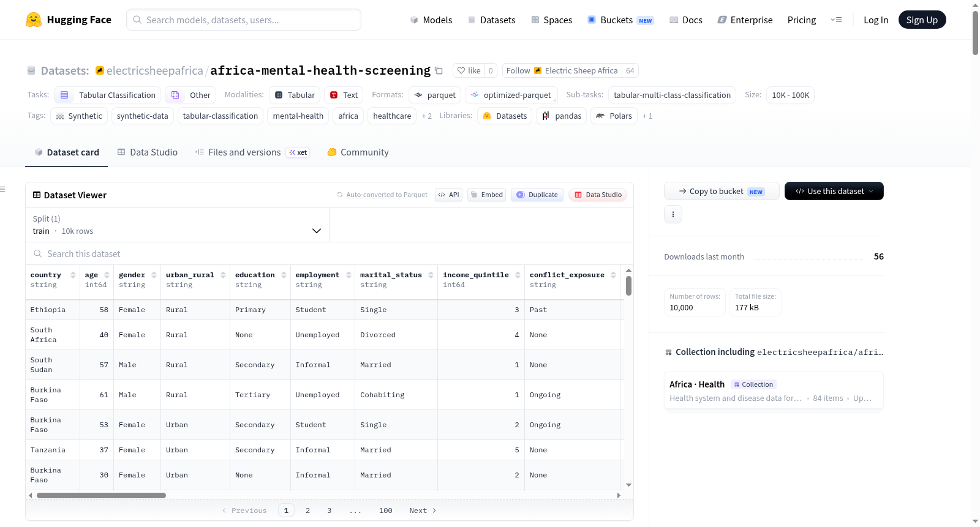Expand the +1 more libraries
Viewport: 980px width, 527px height.
(x=647, y=116)
